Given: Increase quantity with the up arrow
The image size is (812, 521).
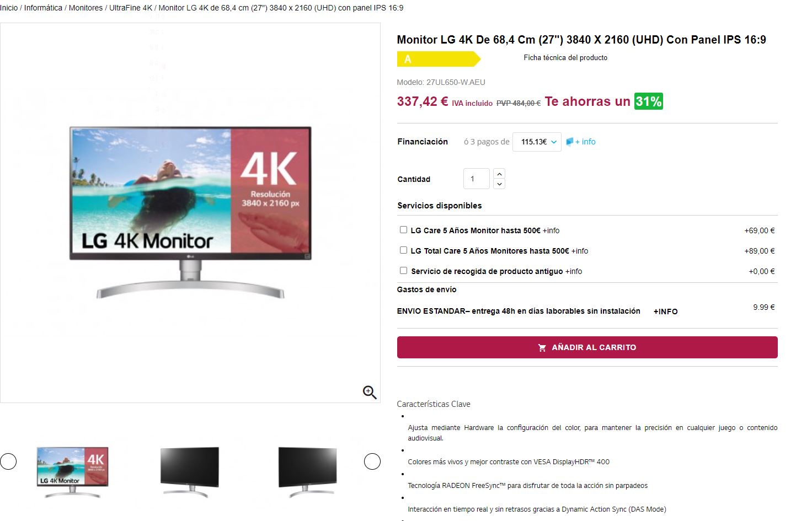Looking at the screenshot, I should (499, 174).
